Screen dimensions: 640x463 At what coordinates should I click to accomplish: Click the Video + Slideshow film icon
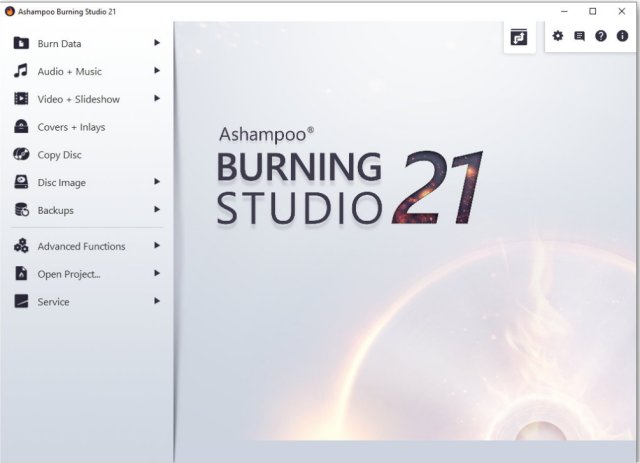[x=21, y=98]
